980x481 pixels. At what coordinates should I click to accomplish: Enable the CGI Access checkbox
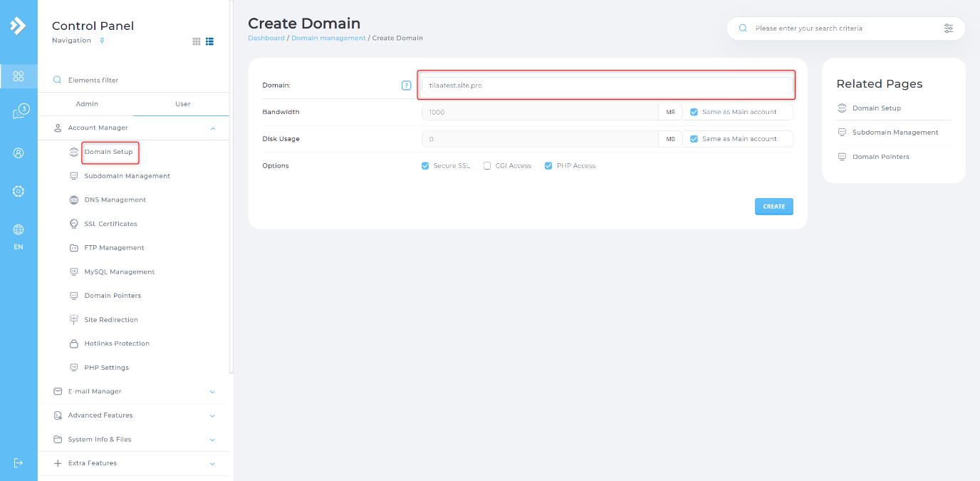click(487, 165)
